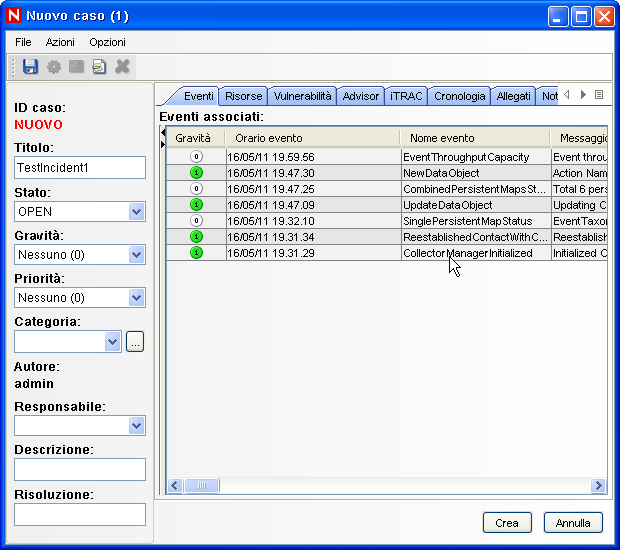
Task: Expand panel with lower divider arrow
Action: point(163,144)
